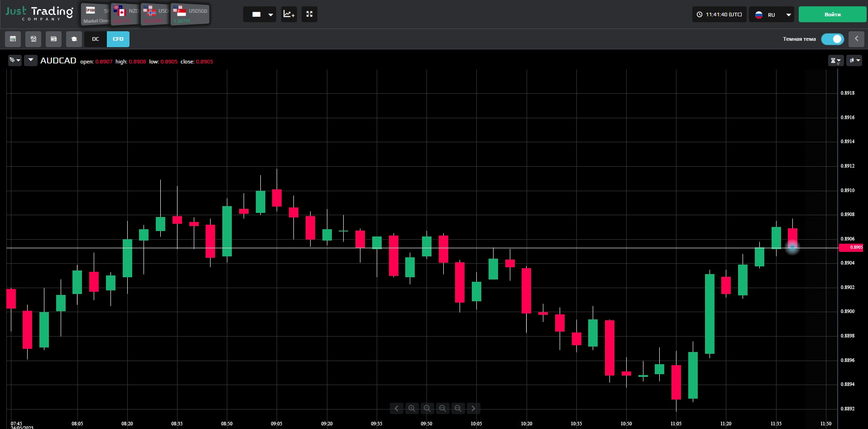The image size is (868, 429).
Task: Collapse side panel chevron button
Action: pos(856,39)
